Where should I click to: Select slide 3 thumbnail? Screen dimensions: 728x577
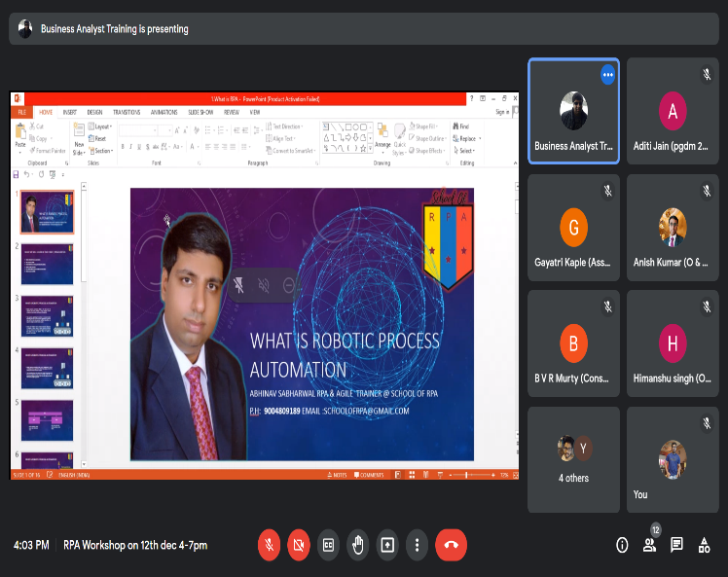click(x=47, y=316)
